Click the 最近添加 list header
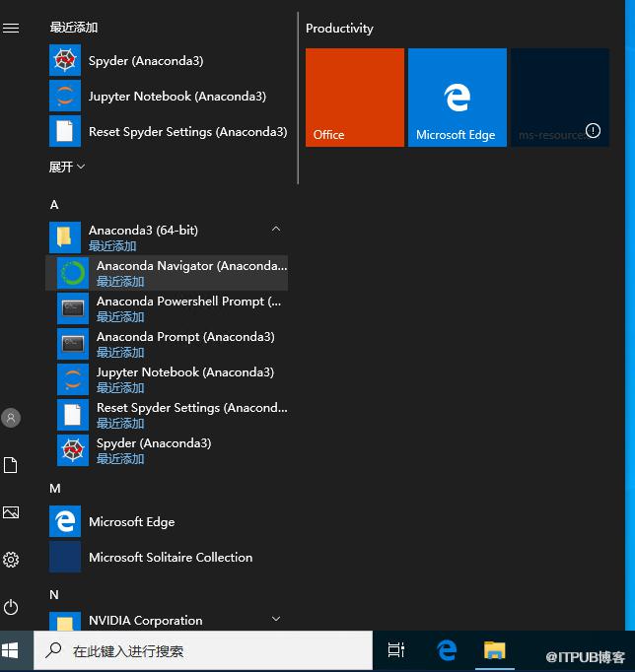 point(74,28)
